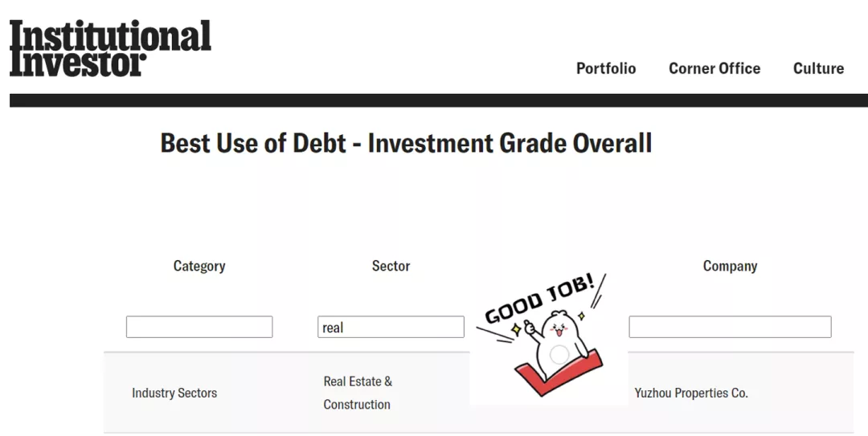Click the Sector column header
This screenshot has height=436, width=868.
coord(391,266)
